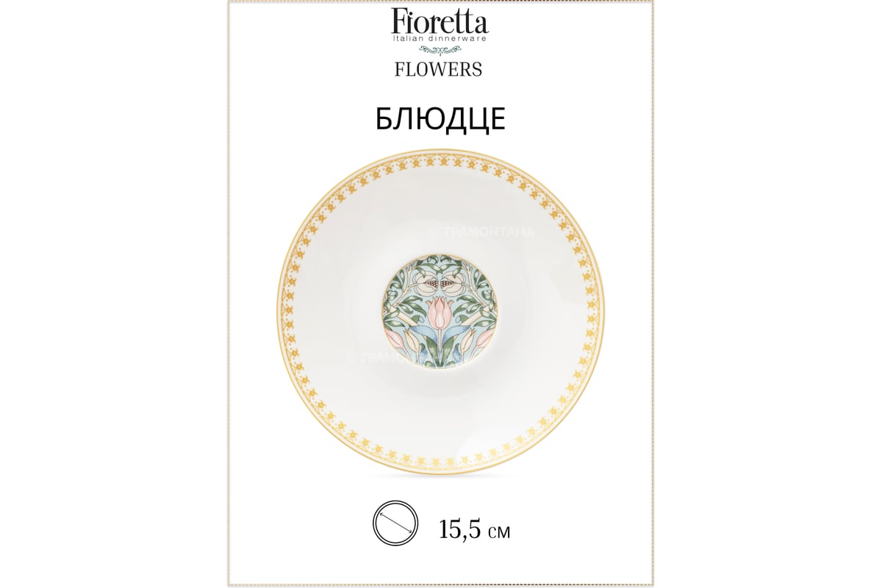Select the 'Italian dinnerware' tagline text

440,37
